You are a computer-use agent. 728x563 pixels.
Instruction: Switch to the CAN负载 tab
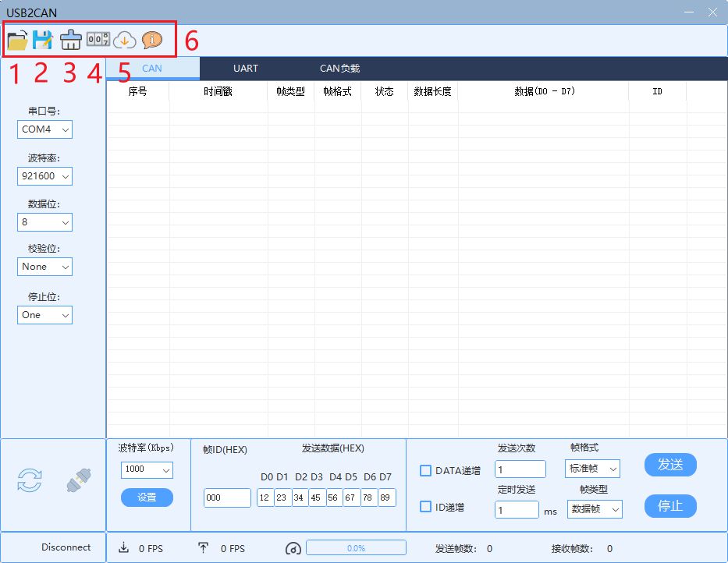[339, 69]
